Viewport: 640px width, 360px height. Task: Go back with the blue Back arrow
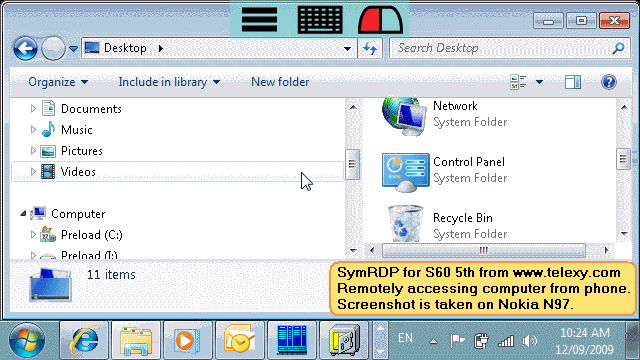[25, 49]
